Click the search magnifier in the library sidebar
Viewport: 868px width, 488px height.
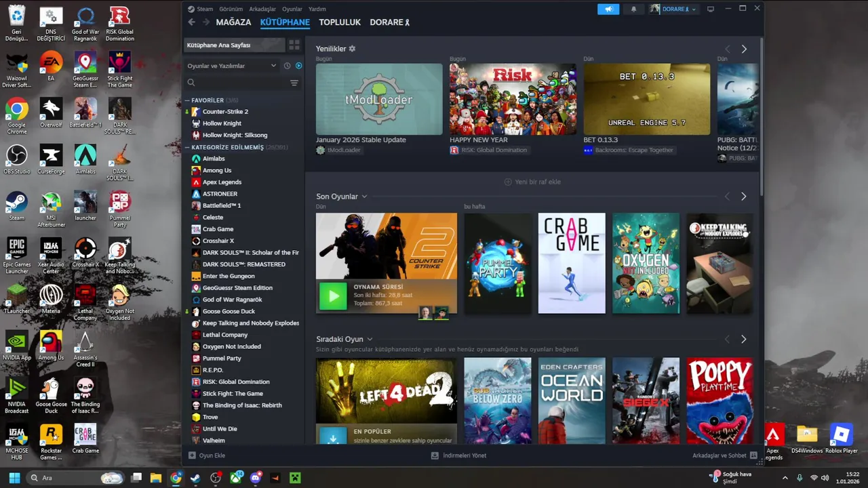click(191, 83)
